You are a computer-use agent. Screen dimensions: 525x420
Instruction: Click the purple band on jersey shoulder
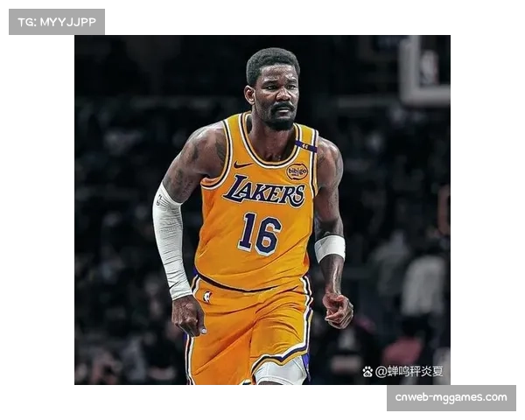click(305, 145)
